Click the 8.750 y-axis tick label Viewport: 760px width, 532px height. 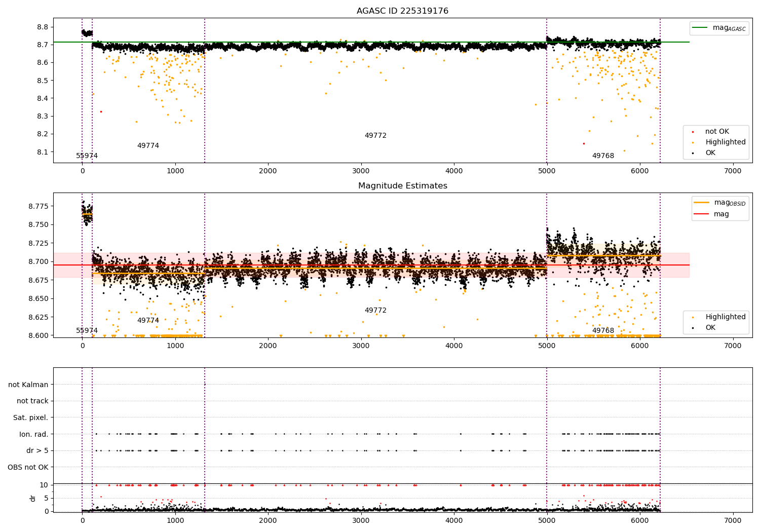(39, 225)
